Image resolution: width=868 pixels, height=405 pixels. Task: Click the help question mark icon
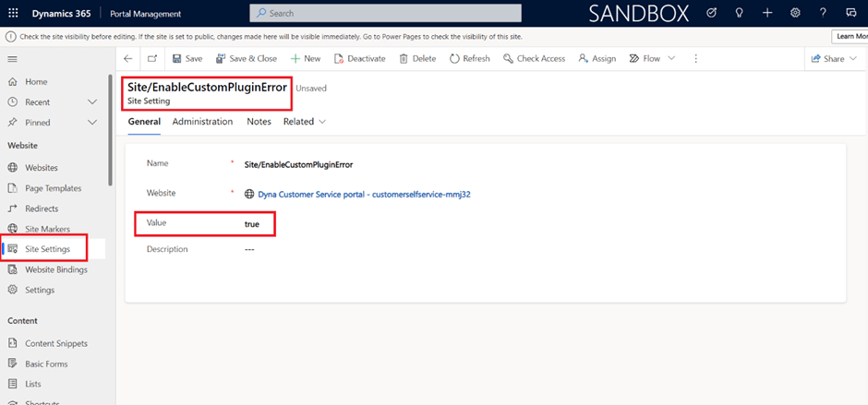click(824, 14)
